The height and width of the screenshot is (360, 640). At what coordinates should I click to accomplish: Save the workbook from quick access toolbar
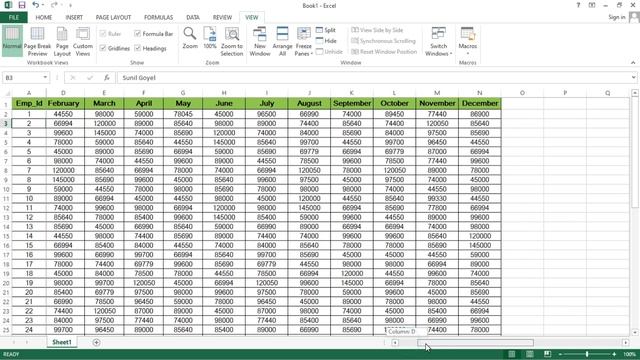click(x=22, y=5)
